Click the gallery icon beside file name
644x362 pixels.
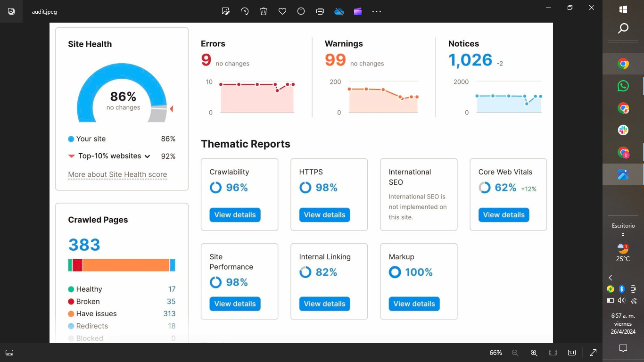point(11,11)
